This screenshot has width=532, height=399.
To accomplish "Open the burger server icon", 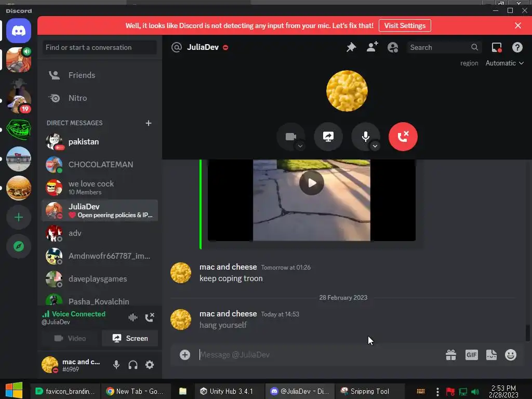I will [x=19, y=188].
